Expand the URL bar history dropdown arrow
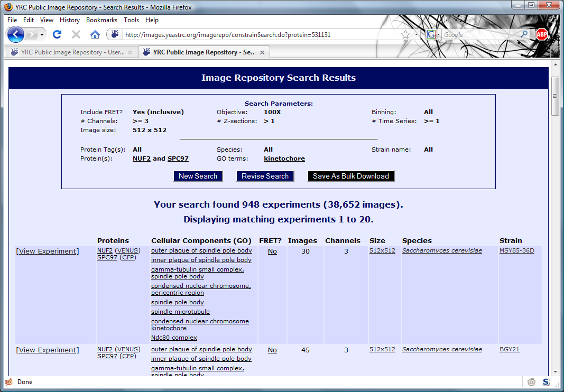564x392 pixels. (416, 35)
